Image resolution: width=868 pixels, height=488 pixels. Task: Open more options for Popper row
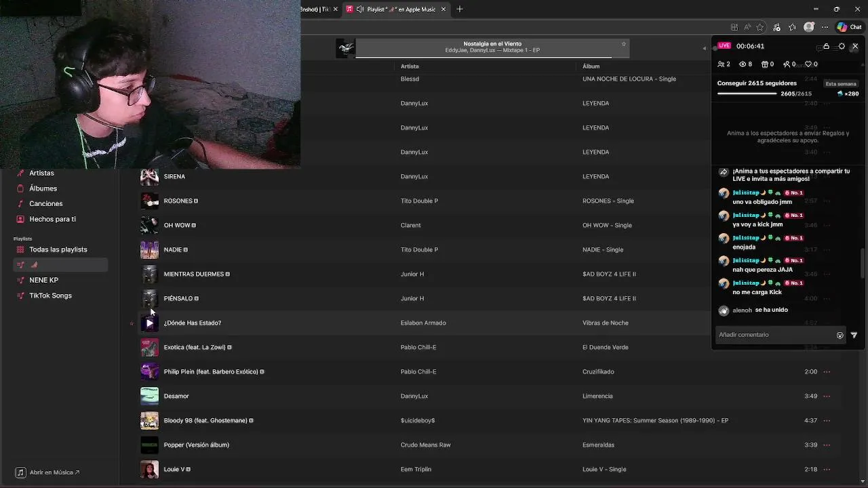tap(827, 445)
